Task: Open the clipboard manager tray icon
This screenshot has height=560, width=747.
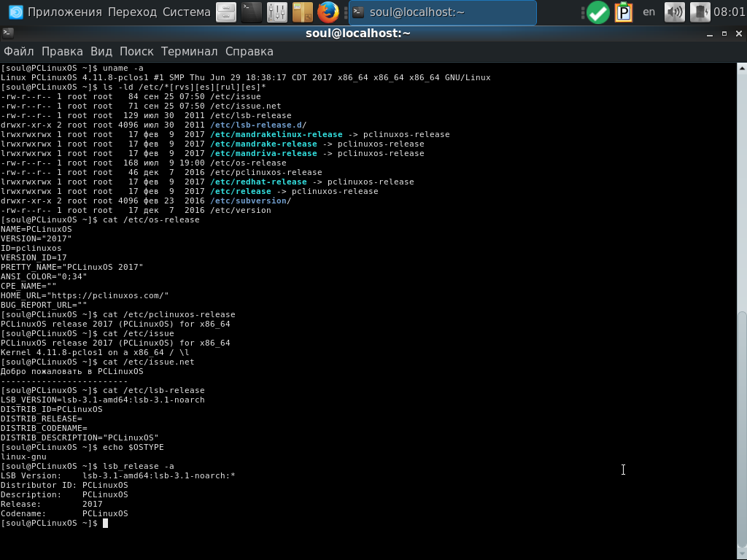Action: point(623,12)
